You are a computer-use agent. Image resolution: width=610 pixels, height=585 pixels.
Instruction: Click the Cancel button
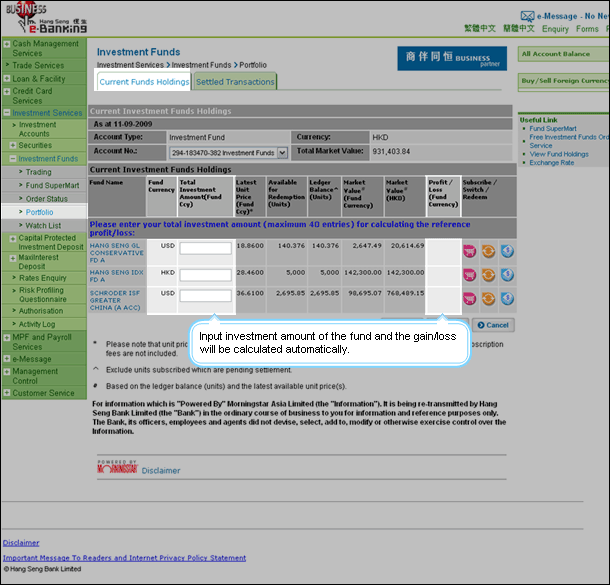coord(493,325)
